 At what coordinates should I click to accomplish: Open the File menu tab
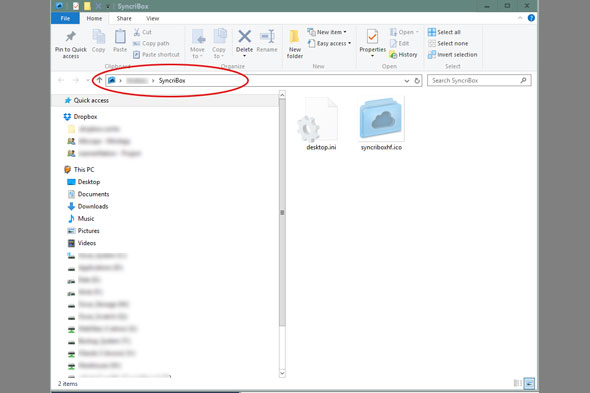(65, 18)
